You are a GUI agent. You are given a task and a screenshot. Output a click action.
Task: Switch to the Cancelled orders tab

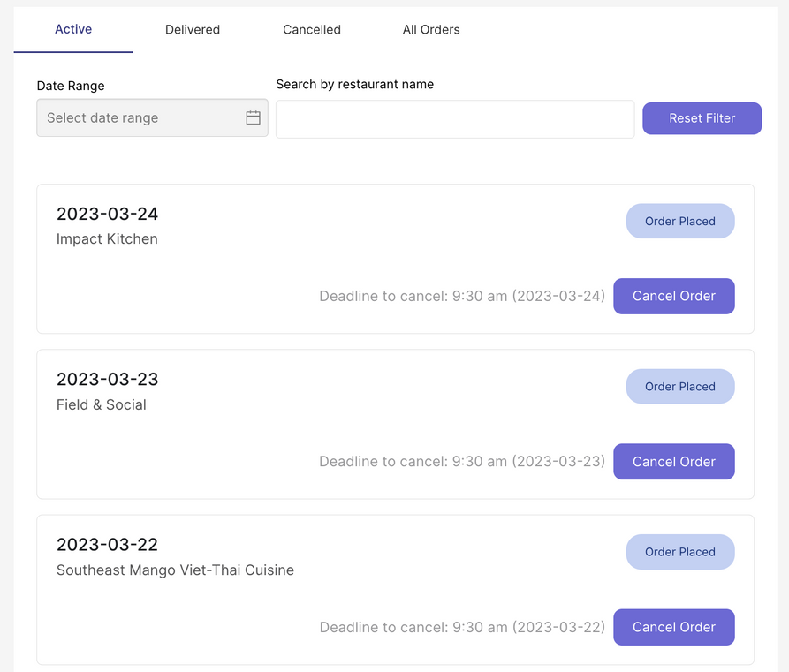click(312, 30)
